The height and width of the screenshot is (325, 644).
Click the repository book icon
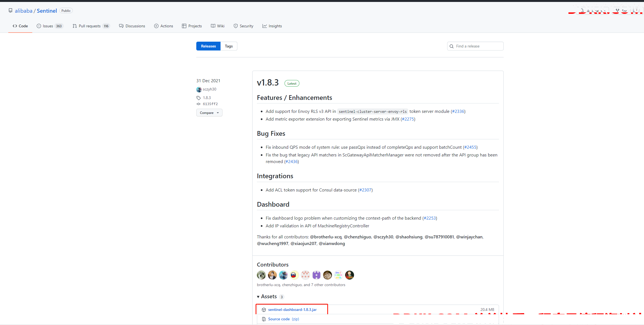[10, 10]
